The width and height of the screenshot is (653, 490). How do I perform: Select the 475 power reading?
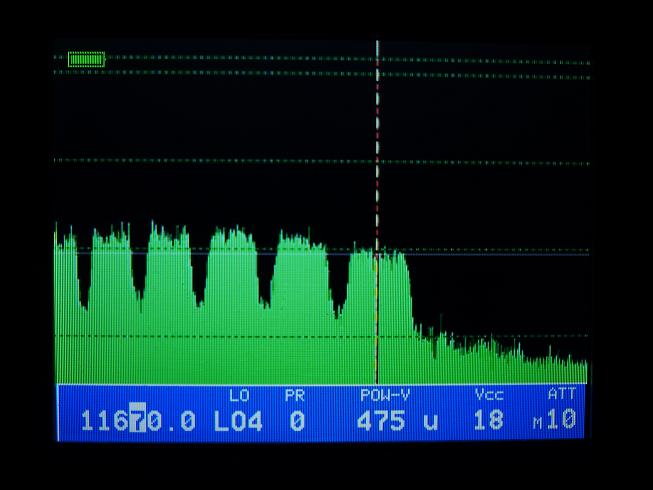pos(380,421)
